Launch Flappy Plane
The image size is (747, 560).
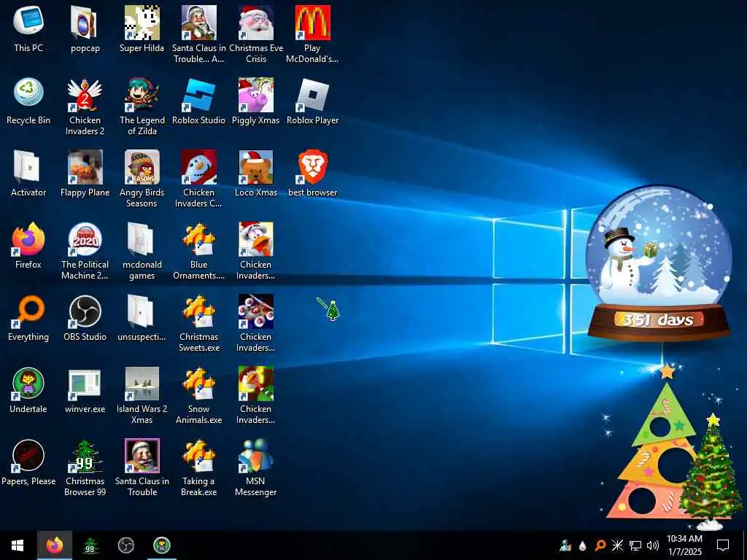pyautogui.click(x=85, y=174)
